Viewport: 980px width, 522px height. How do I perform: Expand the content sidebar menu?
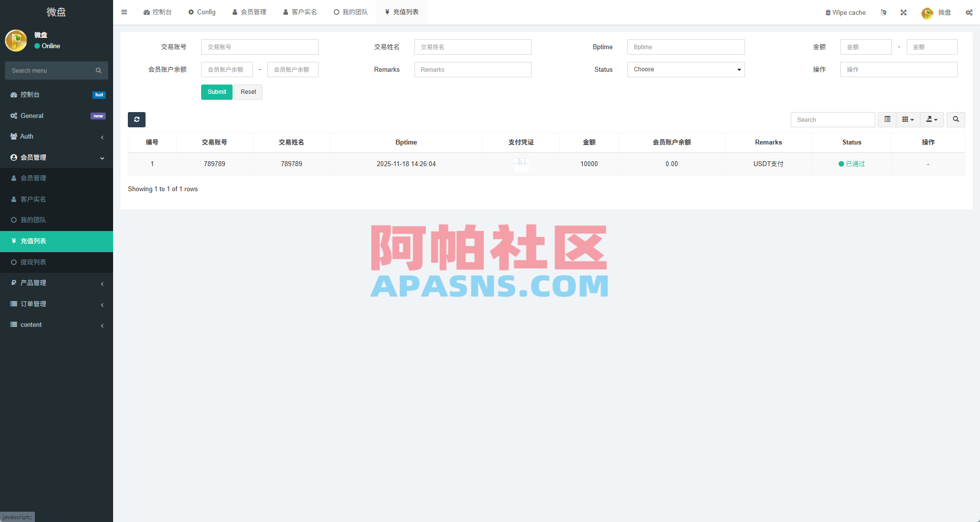pyautogui.click(x=57, y=325)
